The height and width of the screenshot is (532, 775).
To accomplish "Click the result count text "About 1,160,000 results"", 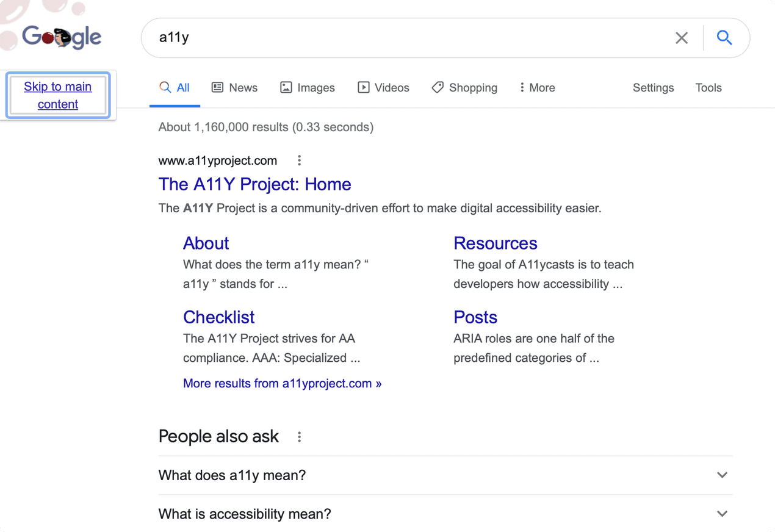I will [223, 127].
